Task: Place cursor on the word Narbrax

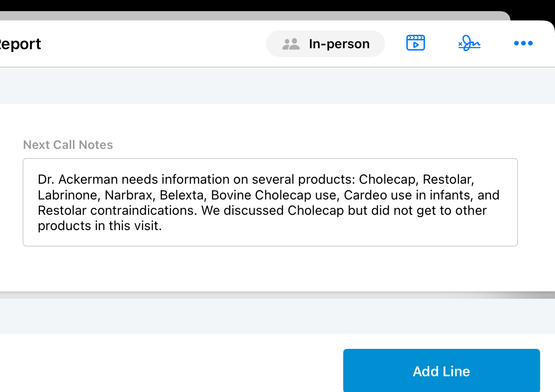Action: [x=129, y=195]
